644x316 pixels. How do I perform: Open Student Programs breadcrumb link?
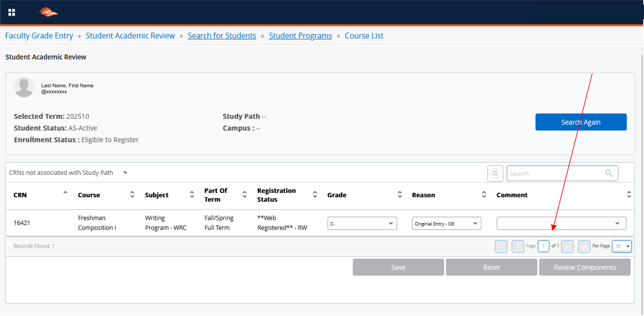300,36
